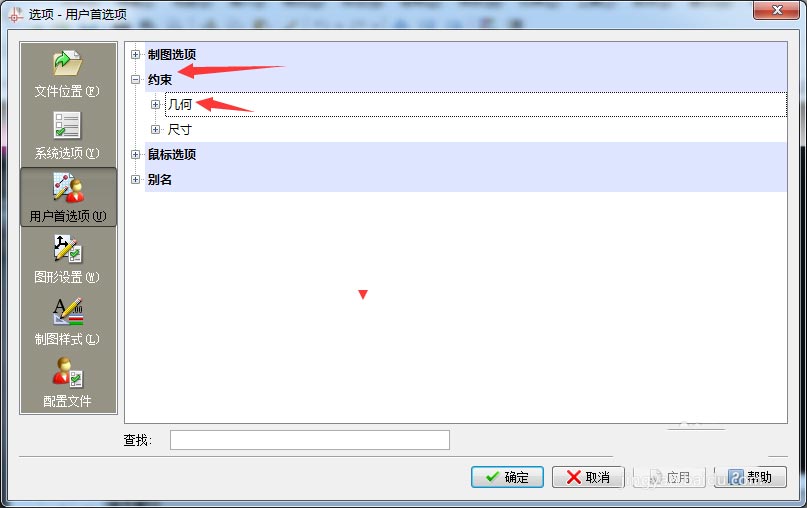Click in the 查找 search field
The width and height of the screenshot is (807, 508).
[310, 440]
